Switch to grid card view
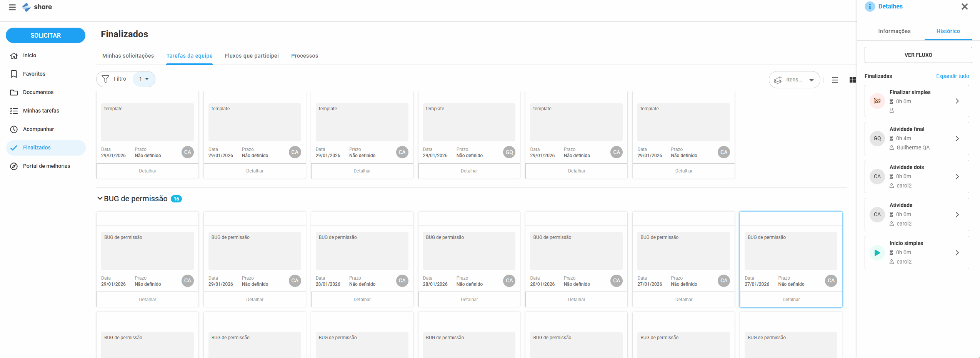980x358 pixels. tap(852, 80)
